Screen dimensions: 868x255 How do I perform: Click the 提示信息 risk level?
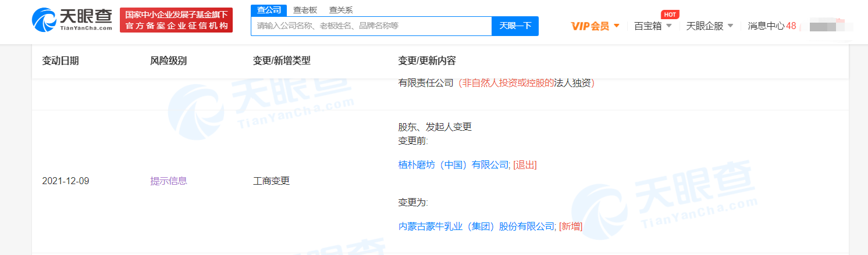click(169, 181)
